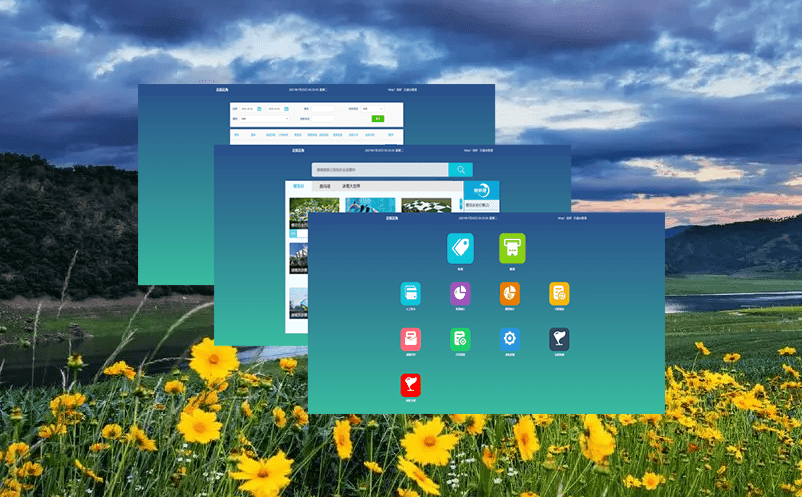Open the orange pie chart tile
Viewport: 802px width, 497px height.
pos(509,294)
